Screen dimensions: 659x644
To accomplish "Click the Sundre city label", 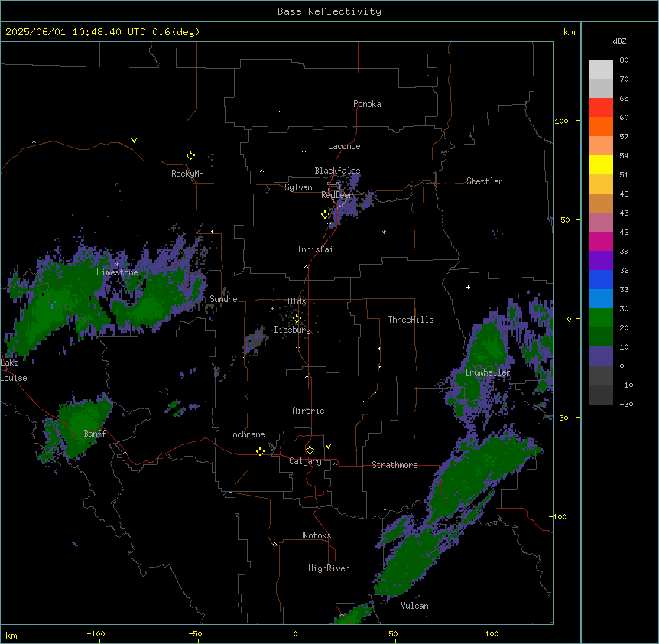I will 223,299.
